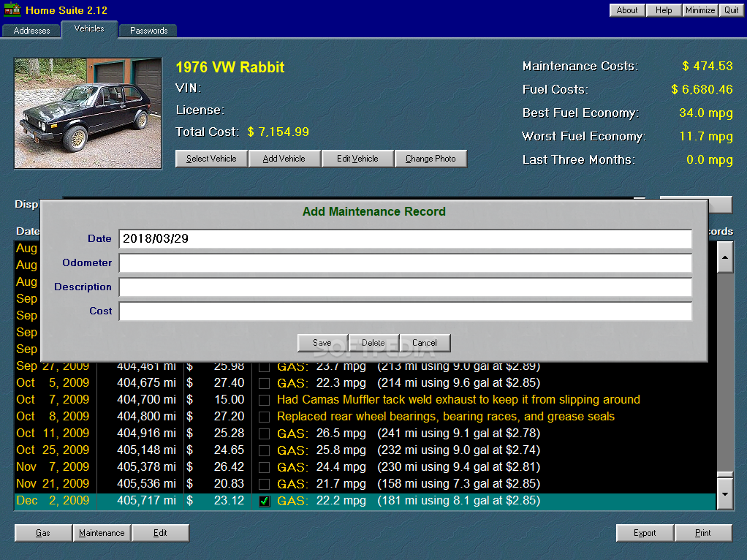This screenshot has height=560, width=747.
Task: Click the Cost input field
Action: [405, 311]
